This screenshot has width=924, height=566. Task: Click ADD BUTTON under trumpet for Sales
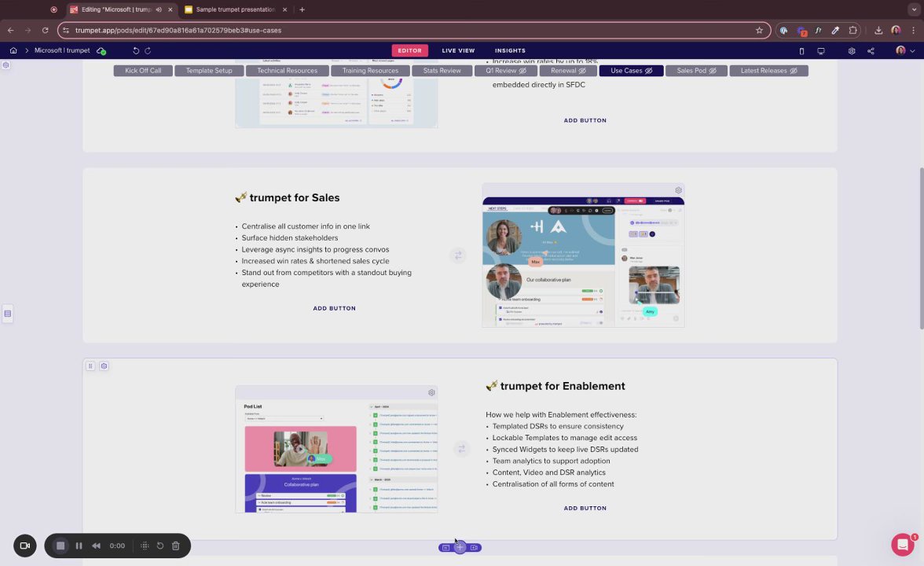334,308
